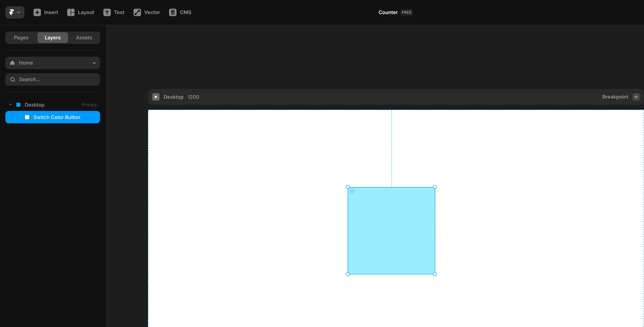Click the 1200 width value
Viewport: 644px width, 327px height.
193,97
